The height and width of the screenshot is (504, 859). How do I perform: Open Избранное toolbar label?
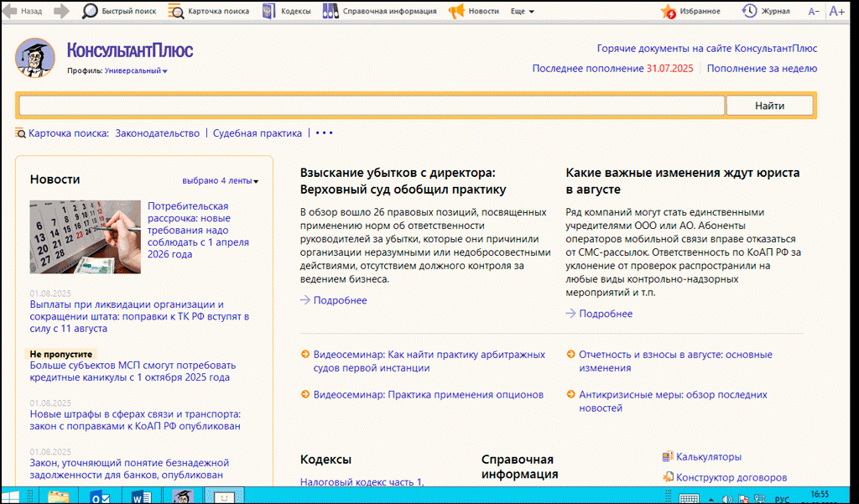(700, 11)
